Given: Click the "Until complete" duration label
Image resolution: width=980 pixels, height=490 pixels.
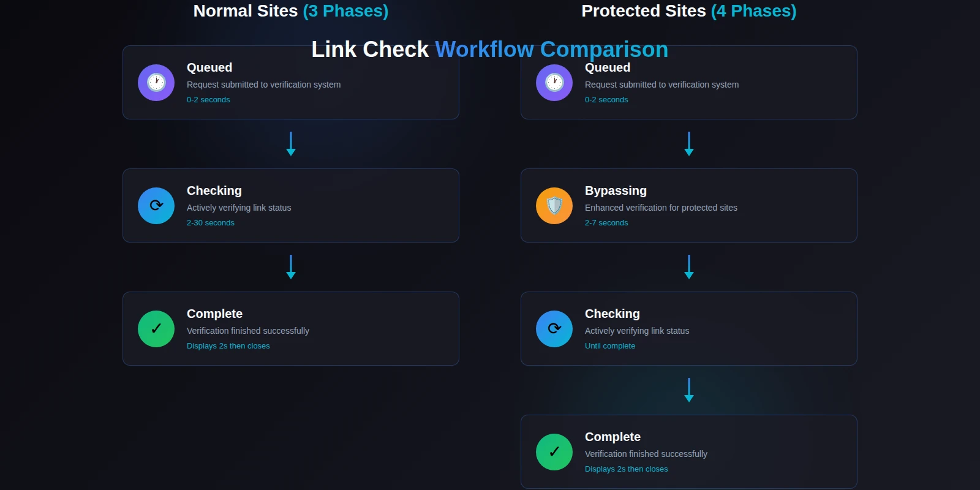Looking at the screenshot, I should 610,346.
